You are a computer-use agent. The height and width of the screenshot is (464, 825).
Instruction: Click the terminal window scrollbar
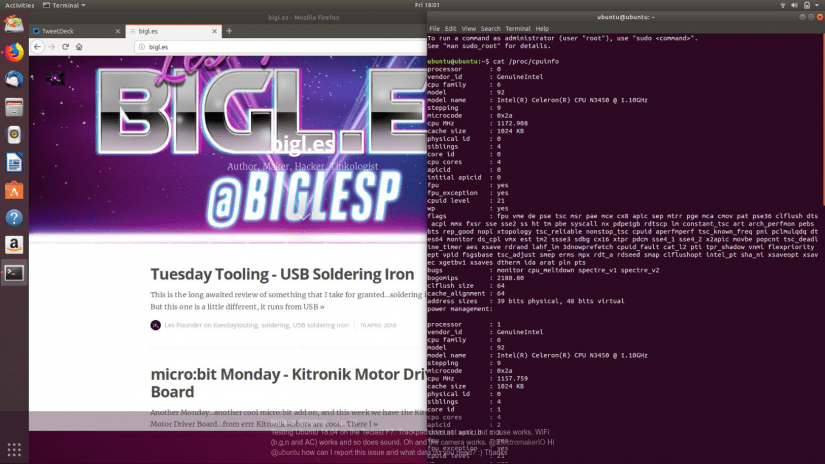click(x=822, y=121)
